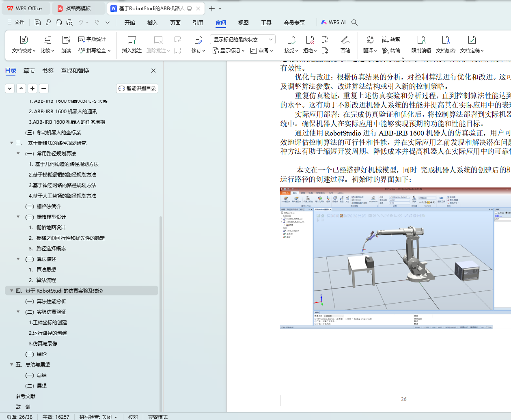Viewport: 511px width, 420px height.
Task: Close the navigation pane
Action: 153,71
